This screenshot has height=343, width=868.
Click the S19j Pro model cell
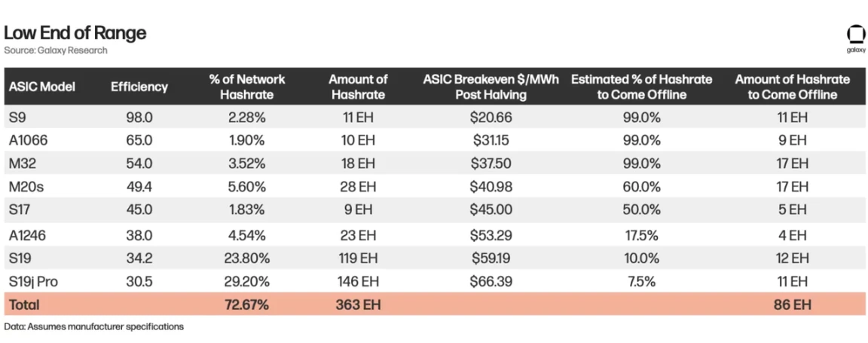tap(33, 281)
